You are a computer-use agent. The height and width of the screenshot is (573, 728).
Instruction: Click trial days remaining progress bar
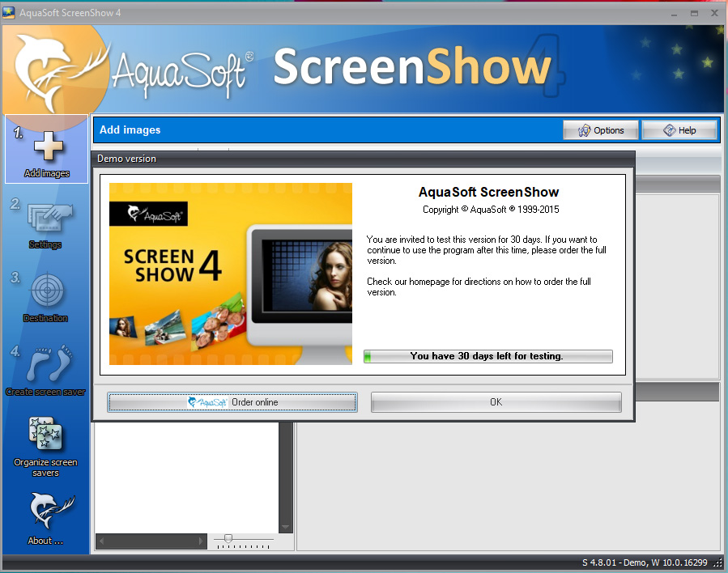point(488,356)
